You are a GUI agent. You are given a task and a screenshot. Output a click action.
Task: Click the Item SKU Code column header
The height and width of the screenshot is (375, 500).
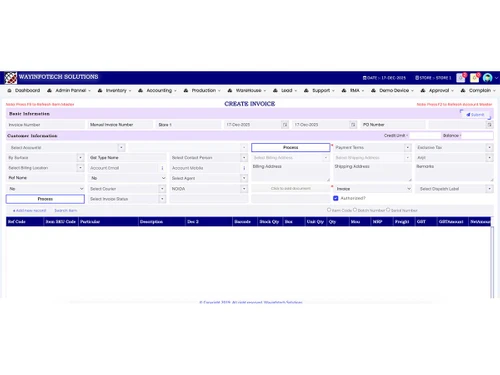[61, 222]
